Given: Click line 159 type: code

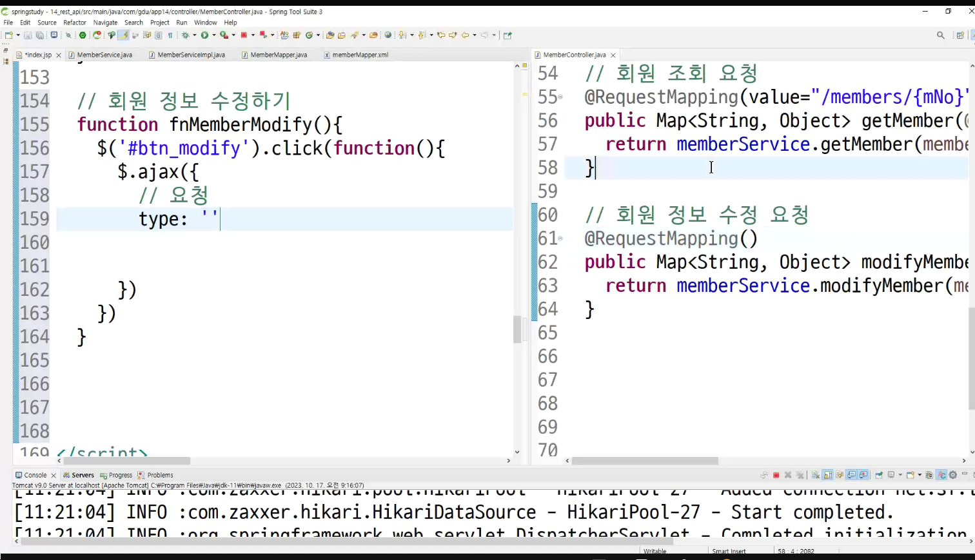Looking at the screenshot, I should pyautogui.click(x=179, y=219).
